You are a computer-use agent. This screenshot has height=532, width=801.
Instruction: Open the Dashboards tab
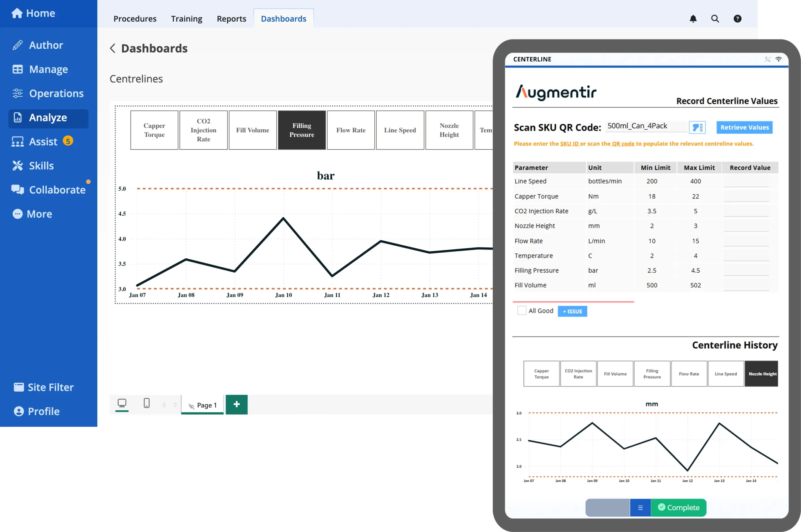coord(283,18)
